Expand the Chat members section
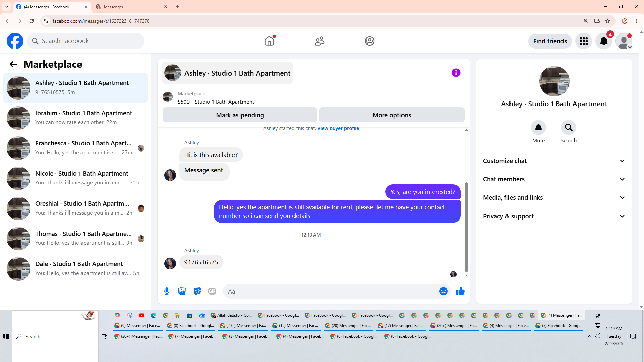This screenshot has width=644, height=362. coord(554,179)
